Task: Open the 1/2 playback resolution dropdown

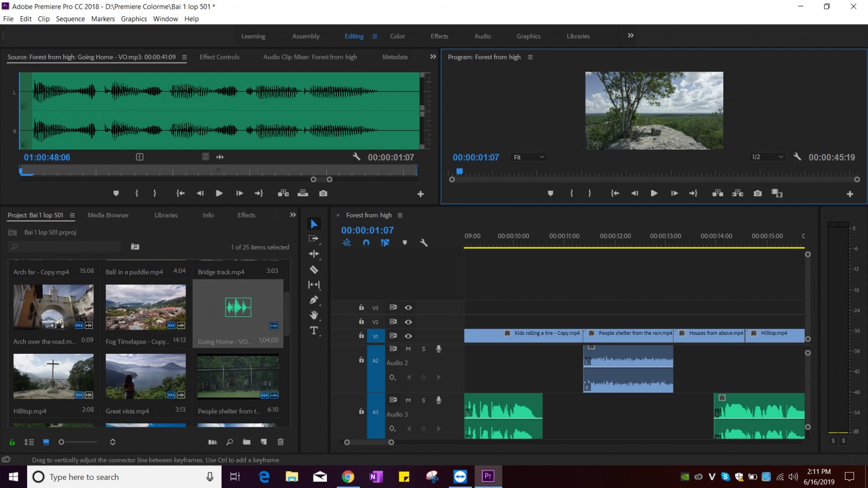Action: click(767, 157)
